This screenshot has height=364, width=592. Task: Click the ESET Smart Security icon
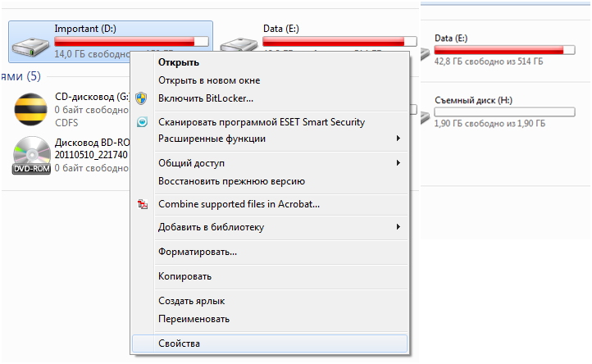click(x=142, y=122)
